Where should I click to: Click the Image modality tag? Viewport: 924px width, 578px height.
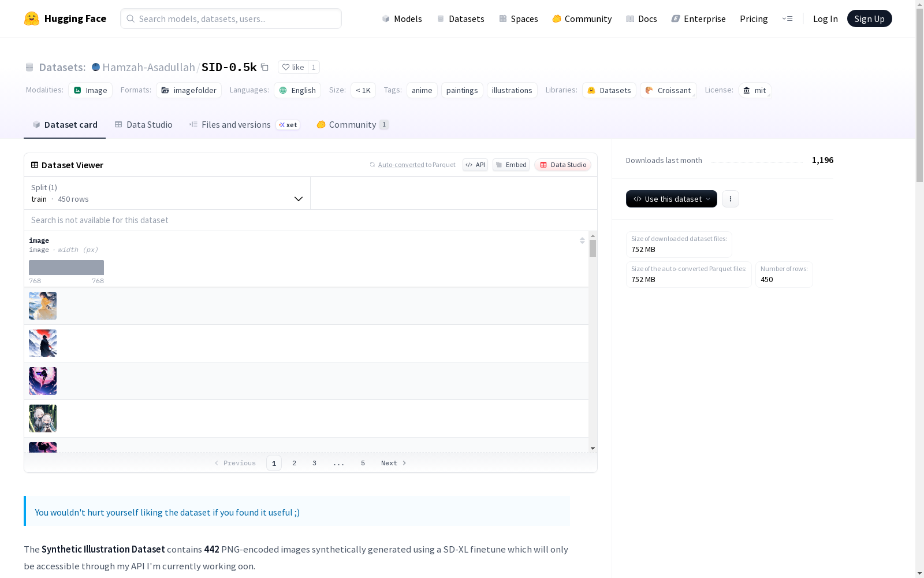(x=90, y=90)
